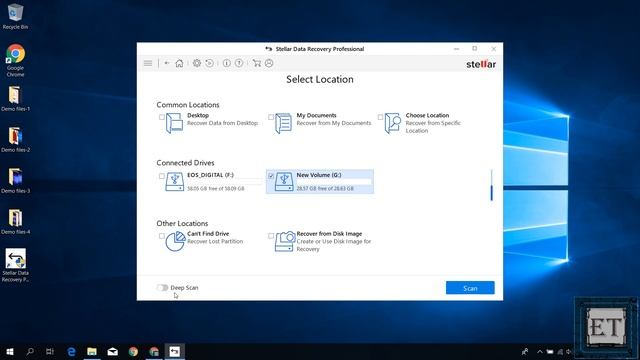Viewport: 640px width, 360px height.
Task: Open the hamburger menu in Stellar toolbar
Action: pos(148,63)
